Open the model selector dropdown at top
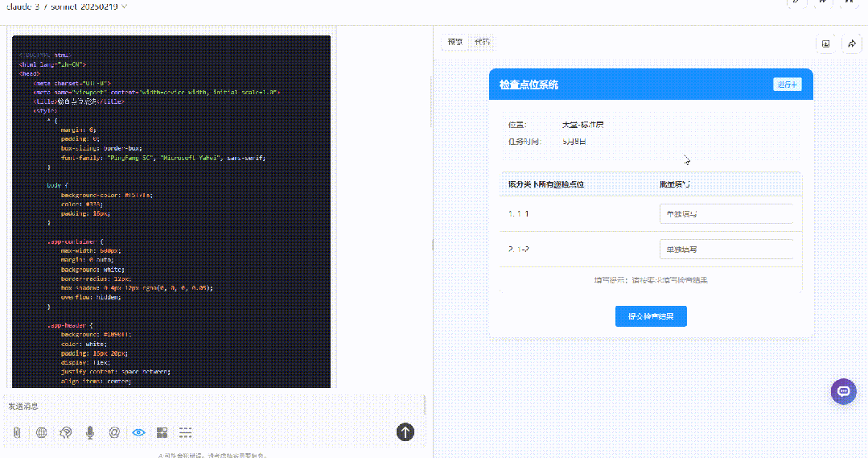This screenshot has height=458, width=868. pos(67,6)
